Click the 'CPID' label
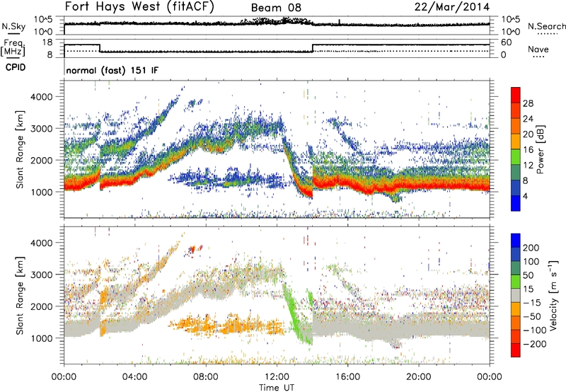This screenshot has width=566, height=392. coord(16,67)
